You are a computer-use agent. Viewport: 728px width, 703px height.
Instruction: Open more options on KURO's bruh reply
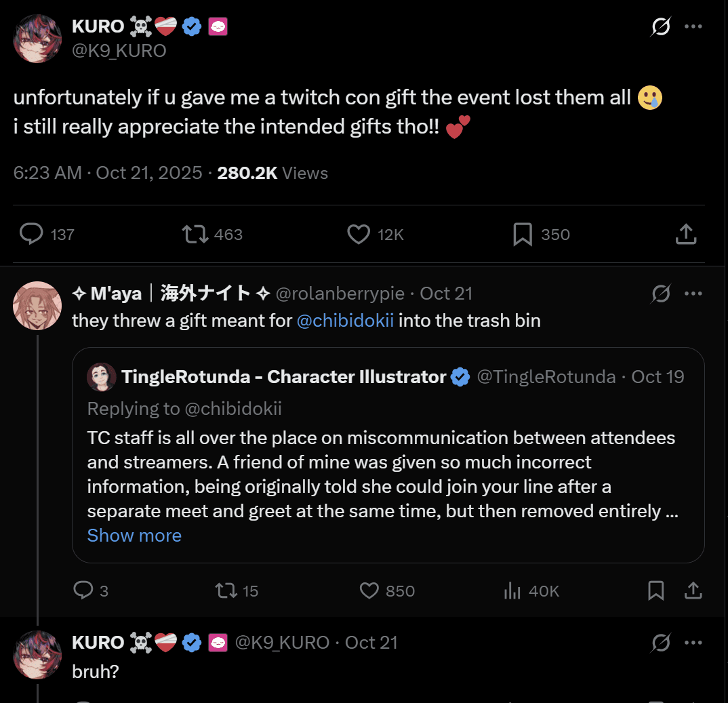[x=693, y=642]
